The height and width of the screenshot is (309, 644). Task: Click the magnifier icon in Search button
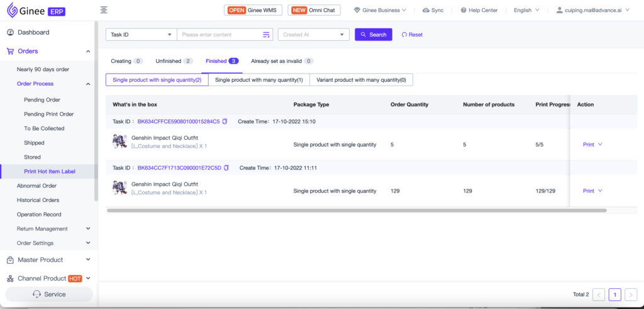pos(363,35)
